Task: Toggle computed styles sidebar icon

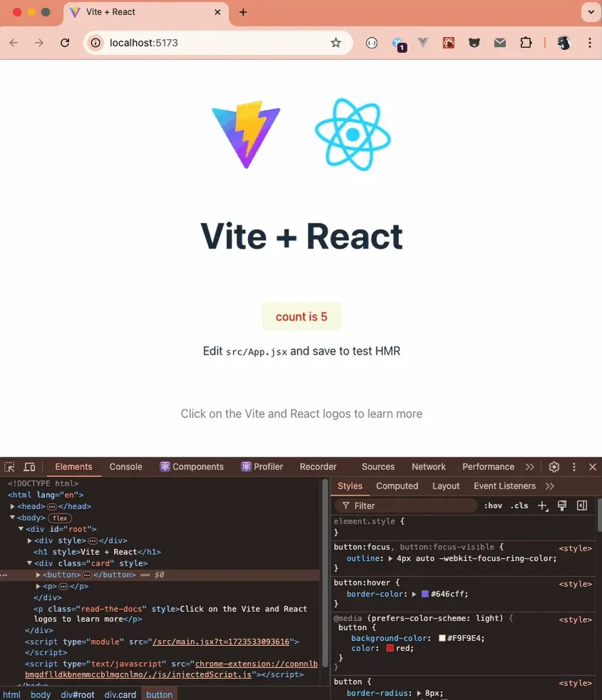Action: click(582, 506)
